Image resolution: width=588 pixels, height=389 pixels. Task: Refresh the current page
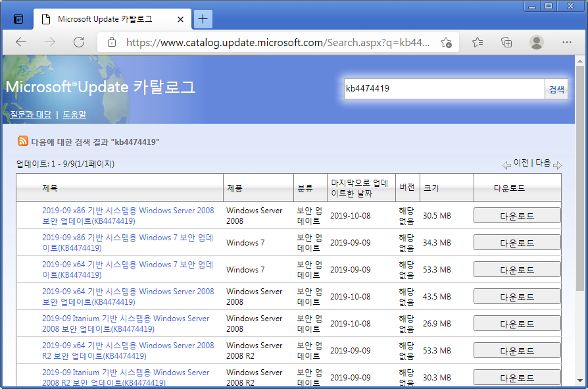pyautogui.click(x=79, y=42)
